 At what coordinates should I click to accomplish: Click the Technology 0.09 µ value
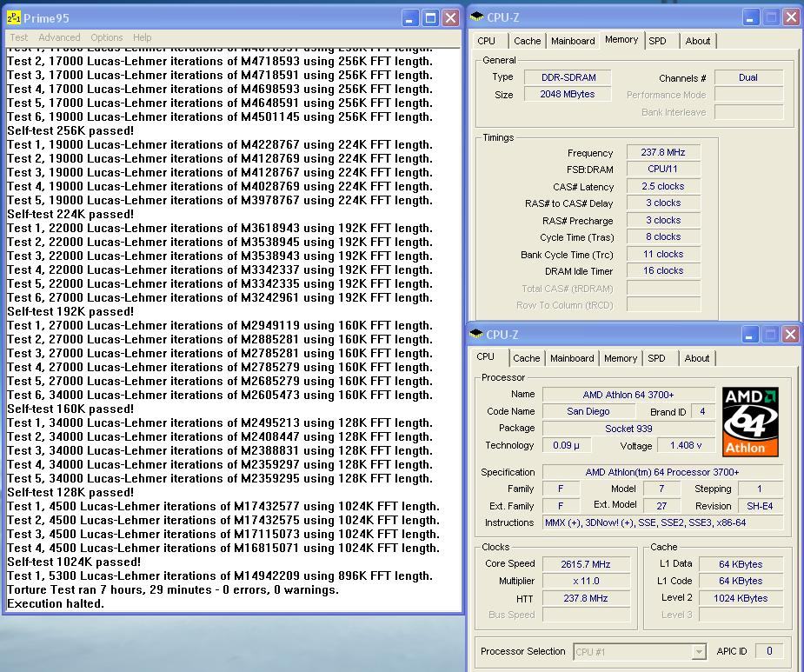(567, 445)
